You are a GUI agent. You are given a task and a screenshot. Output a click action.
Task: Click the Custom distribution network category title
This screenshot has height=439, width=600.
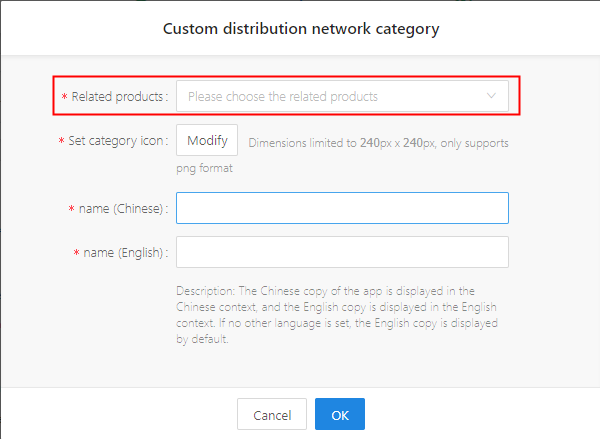(x=301, y=29)
